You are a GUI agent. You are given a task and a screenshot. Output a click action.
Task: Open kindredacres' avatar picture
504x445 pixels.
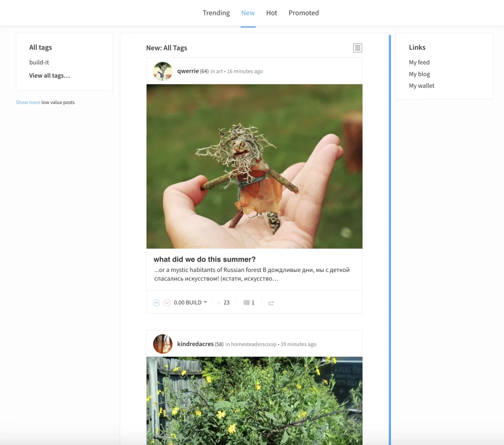coord(163,344)
